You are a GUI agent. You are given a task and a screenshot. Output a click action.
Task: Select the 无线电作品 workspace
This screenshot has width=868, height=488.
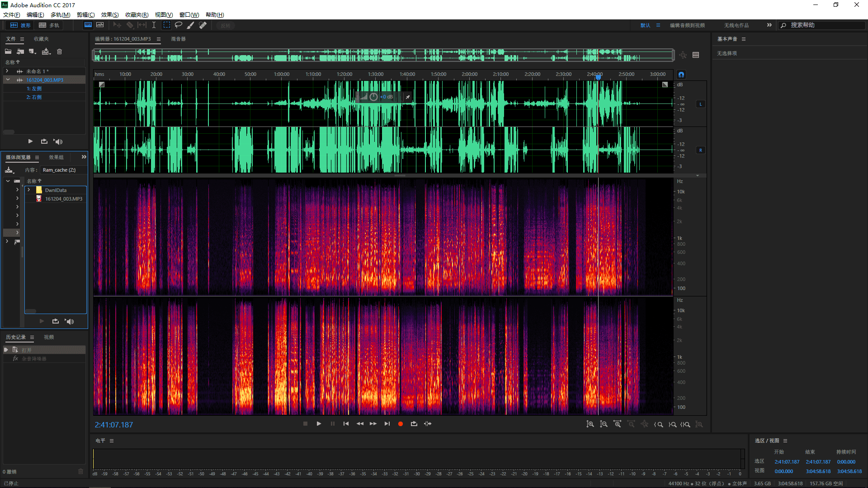[736, 25]
